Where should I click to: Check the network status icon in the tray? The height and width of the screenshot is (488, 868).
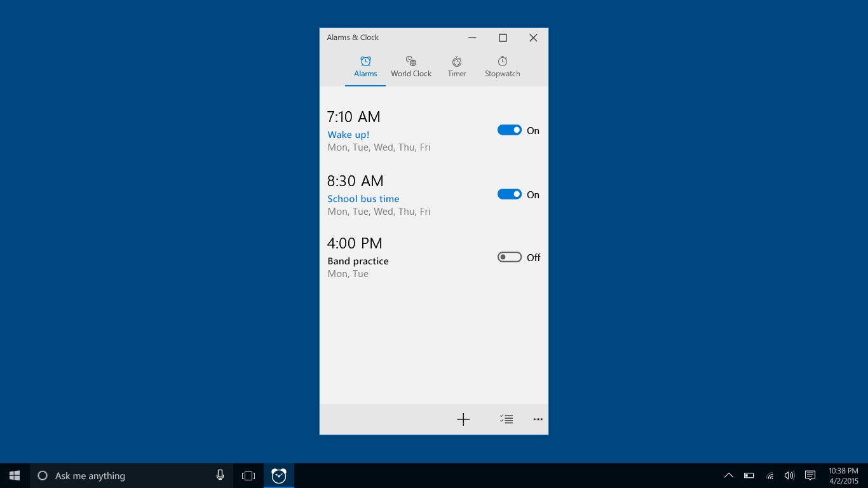click(x=770, y=475)
